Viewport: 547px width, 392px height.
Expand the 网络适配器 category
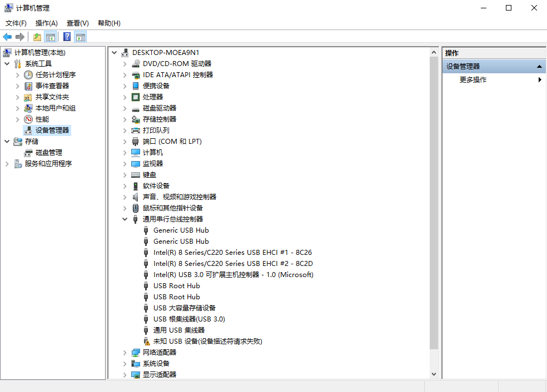click(125, 353)
